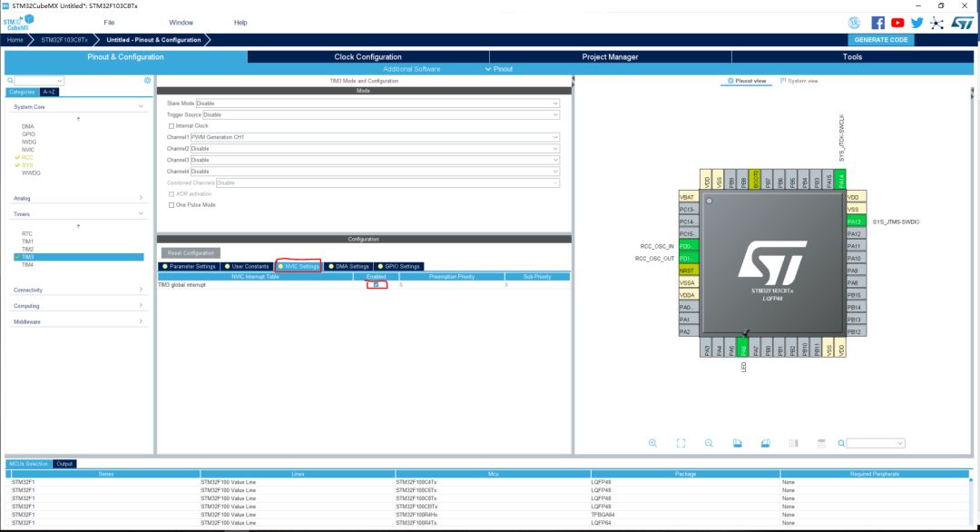Click the STM32F103C8Tx breadcrumb

click(x=64, y=39)
